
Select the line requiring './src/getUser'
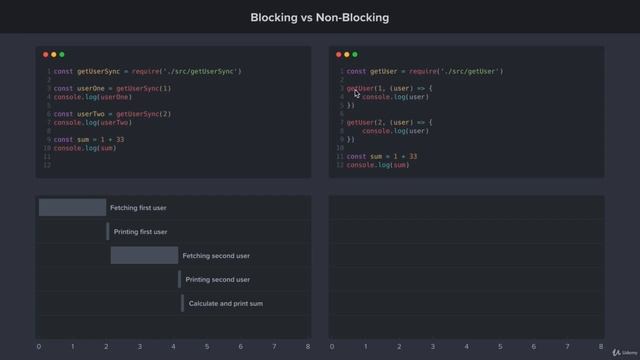point(425,71)
